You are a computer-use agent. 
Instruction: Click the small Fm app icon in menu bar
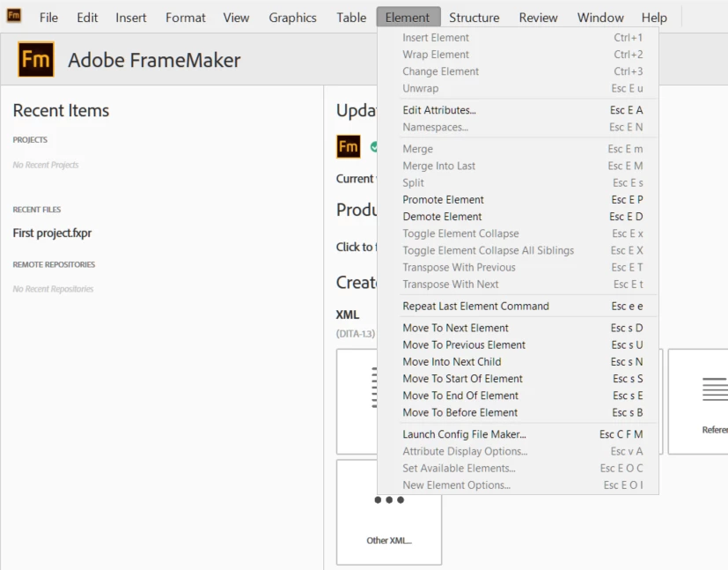click(13, 16)
